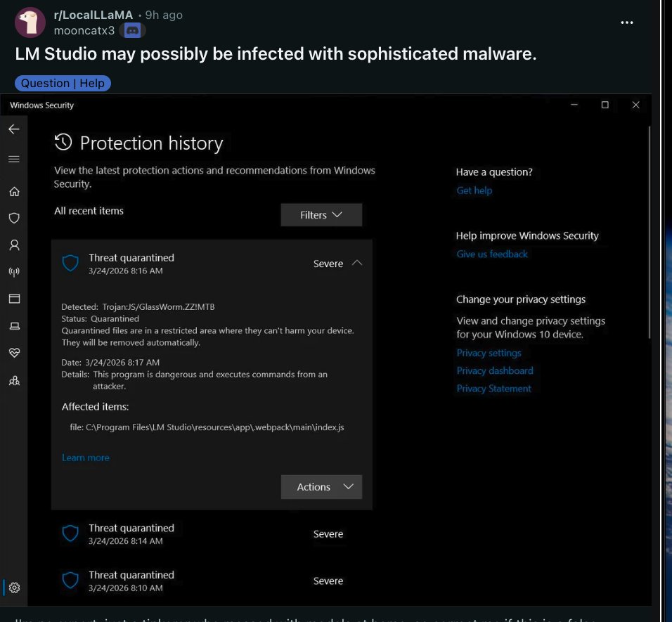
Task: Click shield icon of 8:10 AM threat
Action: (x=70, y=581)
